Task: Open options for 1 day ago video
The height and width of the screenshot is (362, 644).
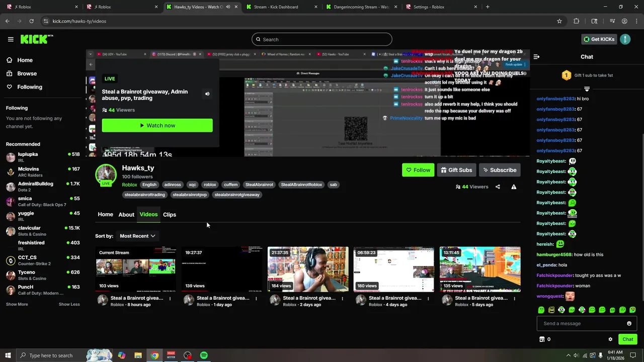Action: tap(256, 298)
